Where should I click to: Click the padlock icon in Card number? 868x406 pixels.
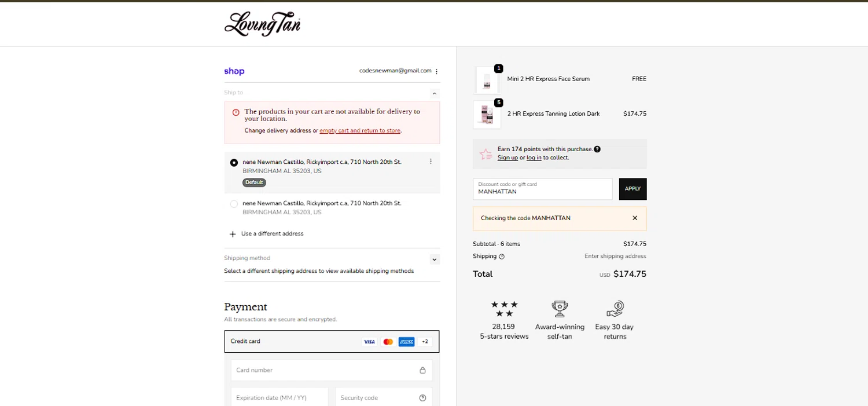[x=422, y=370]
